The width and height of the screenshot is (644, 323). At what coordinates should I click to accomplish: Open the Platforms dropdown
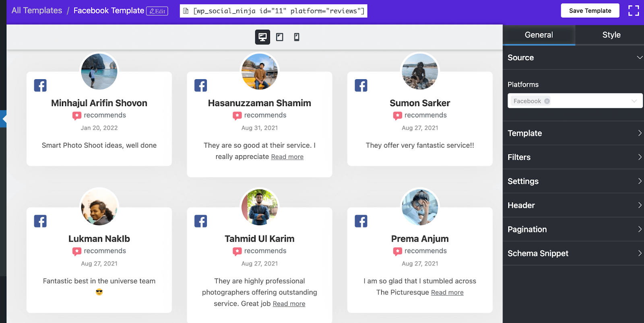point(575,101)
